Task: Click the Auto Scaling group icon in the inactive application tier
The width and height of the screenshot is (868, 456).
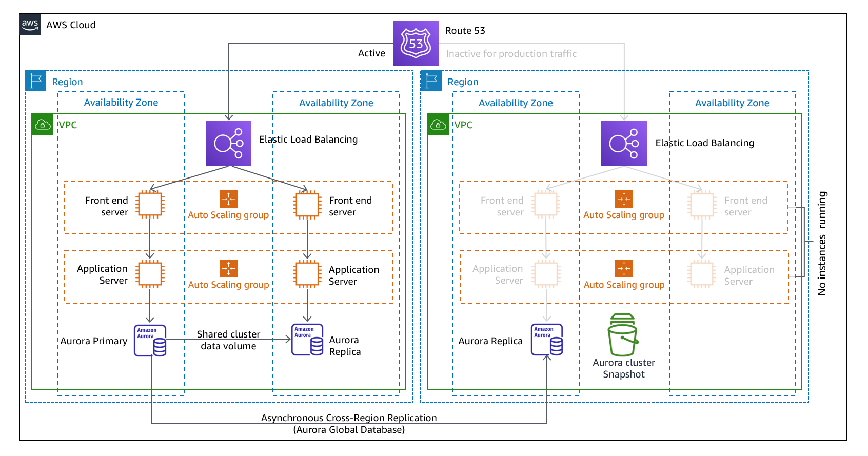Action: point(624,268)
